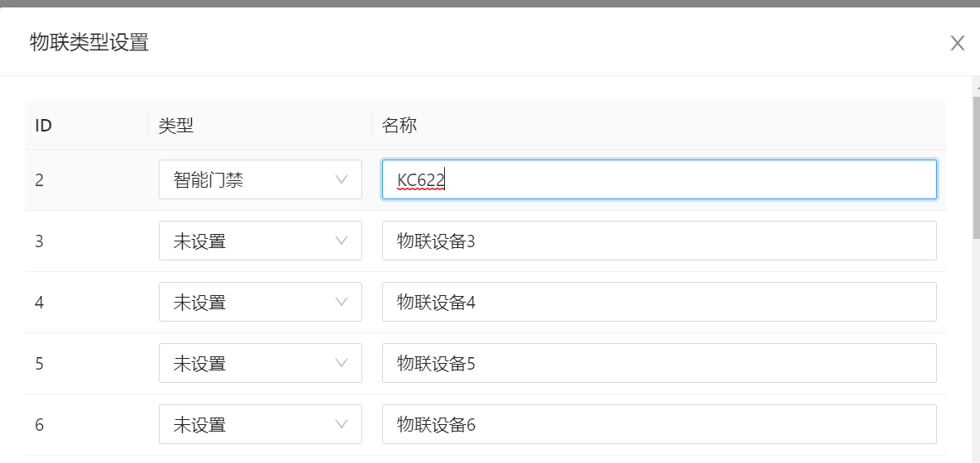The width and height of the screenshot is (980, 463).
Task: Click the chevron arrow in row 5
Action: pyautogui.click(x=342, y=363)
